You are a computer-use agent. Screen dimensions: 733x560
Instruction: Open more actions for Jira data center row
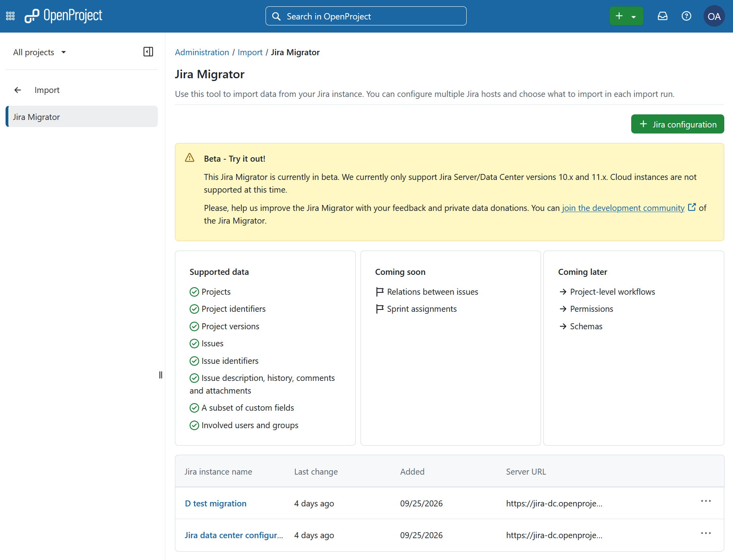pos(706,533)
